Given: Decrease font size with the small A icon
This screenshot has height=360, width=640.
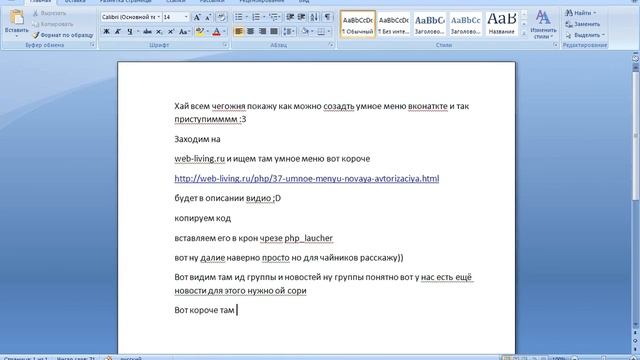Looking at the screenshot, I should (x=208, y=17).
